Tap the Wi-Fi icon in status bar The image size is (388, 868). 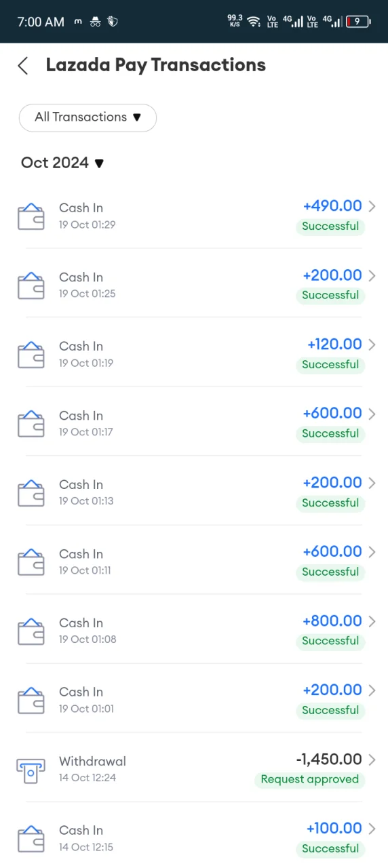(x=254, y=22)
